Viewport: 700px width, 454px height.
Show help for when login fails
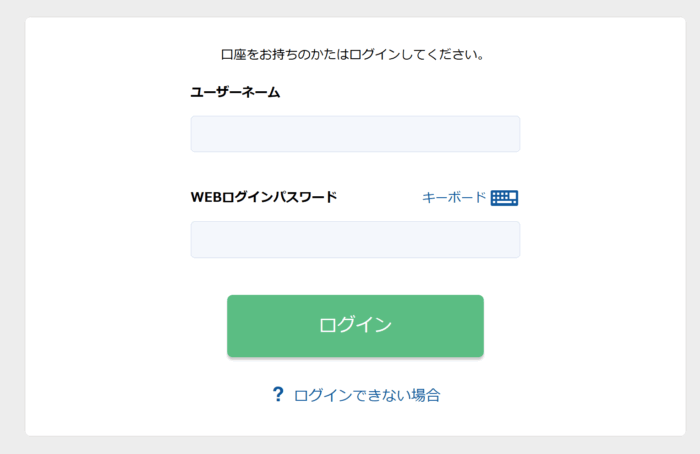click(367, 395)
